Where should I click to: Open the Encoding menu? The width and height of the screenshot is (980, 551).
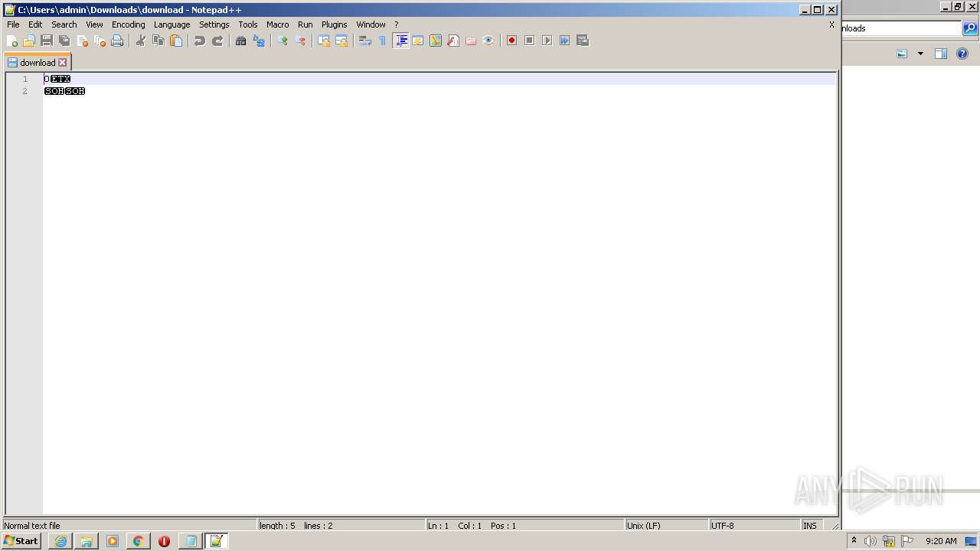(x=129, y=24)
